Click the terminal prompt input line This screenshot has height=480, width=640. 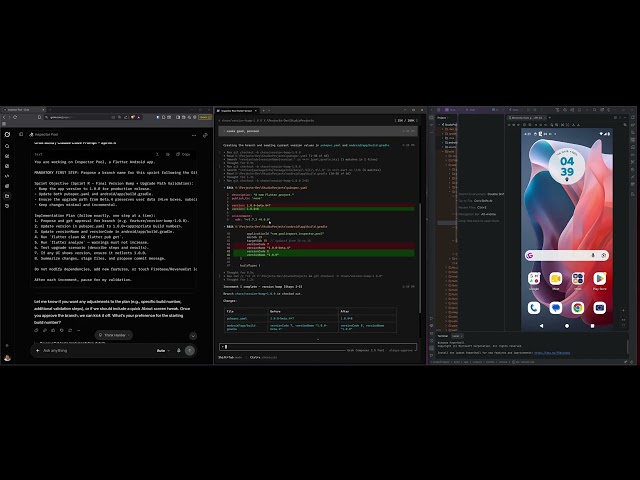[x=318, y=347]
